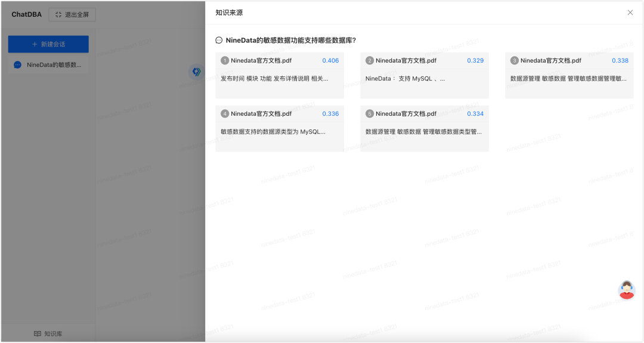Click card 4 title Ninedata官方文档.pdf

click(261, 114)
